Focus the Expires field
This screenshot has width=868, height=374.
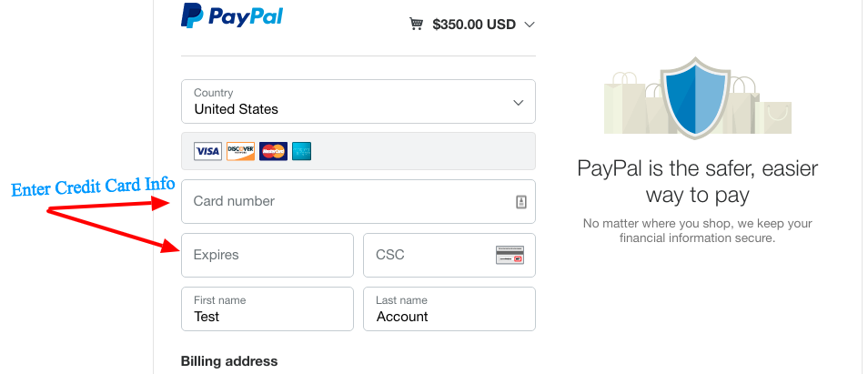point(267,255)
